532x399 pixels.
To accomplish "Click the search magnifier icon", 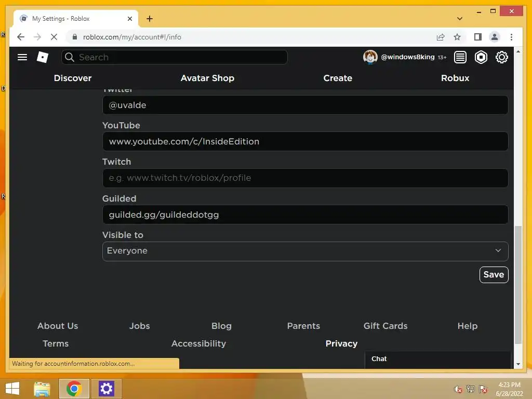I will 70,57.
